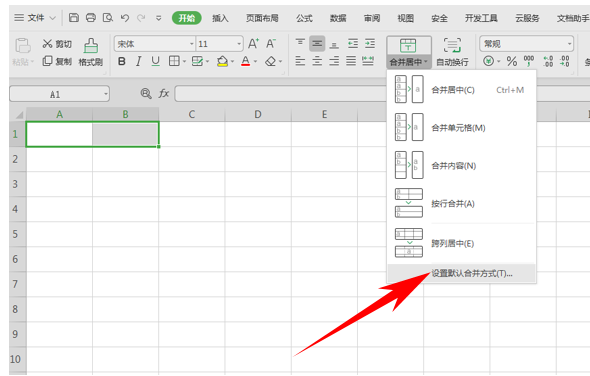This screenshot has height=376, width=590.
Task: Increase indent icon
Action: pyautogui.click(x=370, y=44)
